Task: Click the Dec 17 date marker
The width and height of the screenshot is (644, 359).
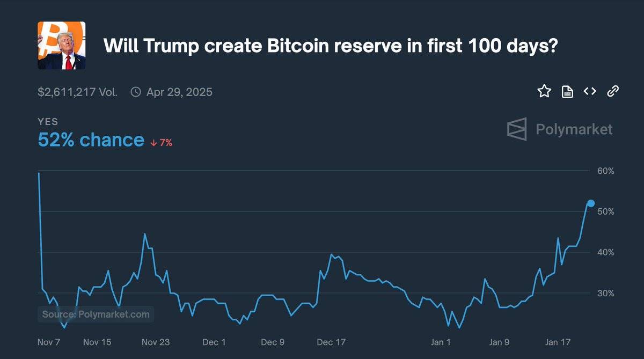Action: pyautogui.click(x=331, y=342)
